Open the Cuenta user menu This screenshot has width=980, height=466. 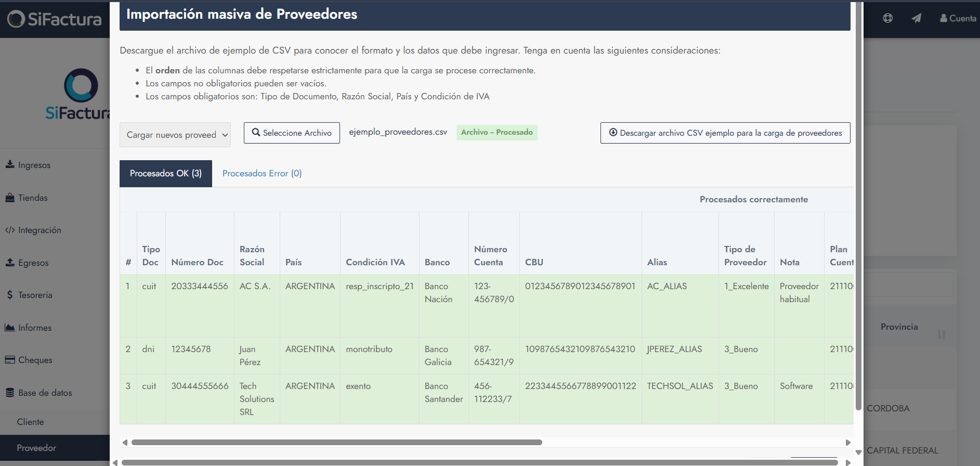958,18
